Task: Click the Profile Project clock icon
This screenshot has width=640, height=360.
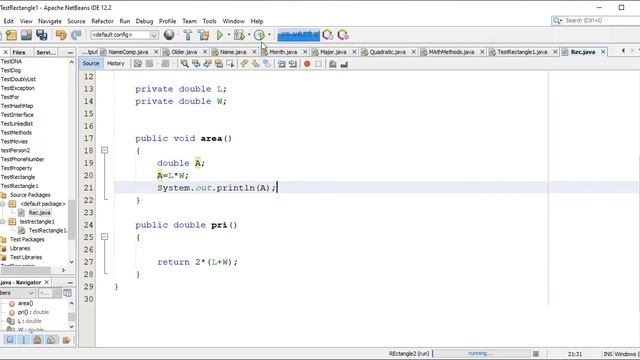Action: point(259,35)
